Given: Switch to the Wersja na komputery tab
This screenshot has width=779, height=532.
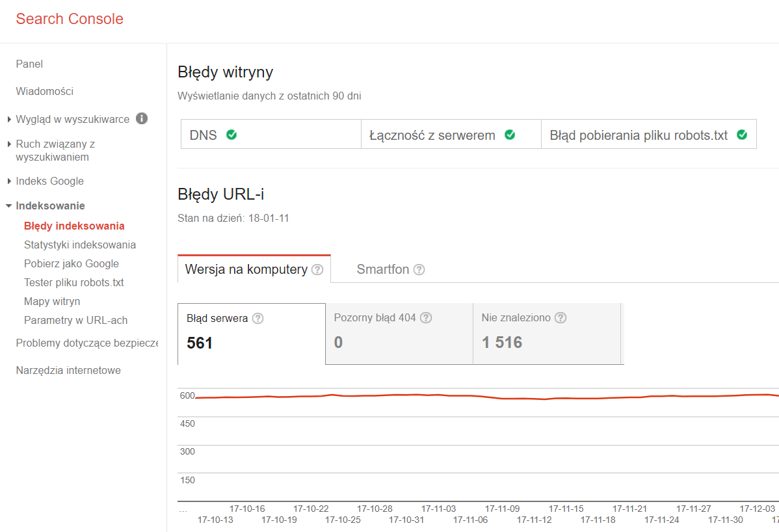Looking at the screenshot, I should [254, 269].
